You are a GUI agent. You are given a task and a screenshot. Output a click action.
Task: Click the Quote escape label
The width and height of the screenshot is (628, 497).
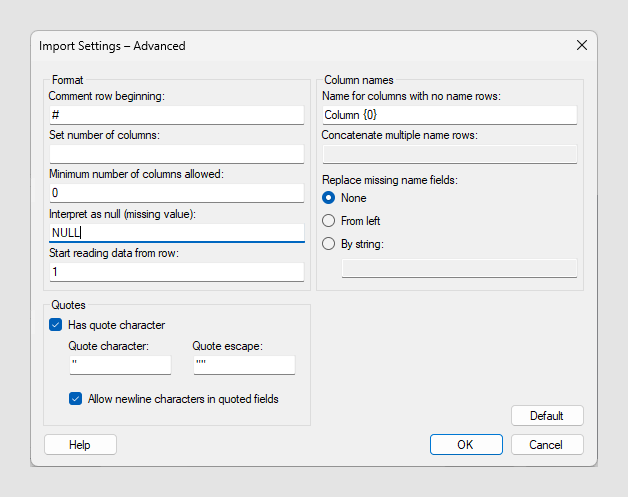[x=227, y=346]
